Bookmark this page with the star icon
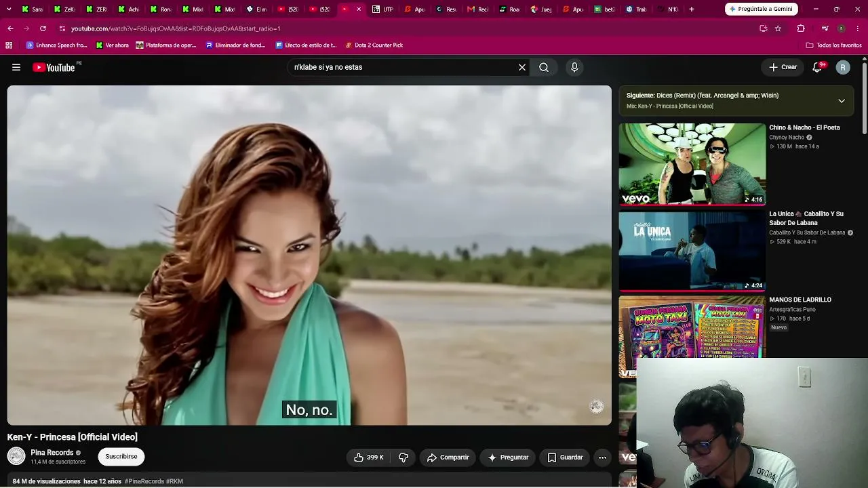The height and width of the screenshot is (488, 868). click(778, 28)
